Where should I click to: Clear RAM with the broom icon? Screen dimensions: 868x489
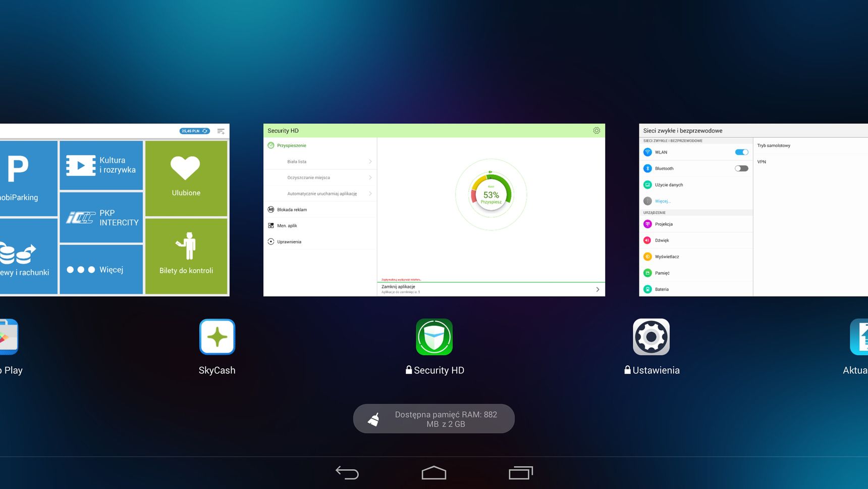[374, 419]
